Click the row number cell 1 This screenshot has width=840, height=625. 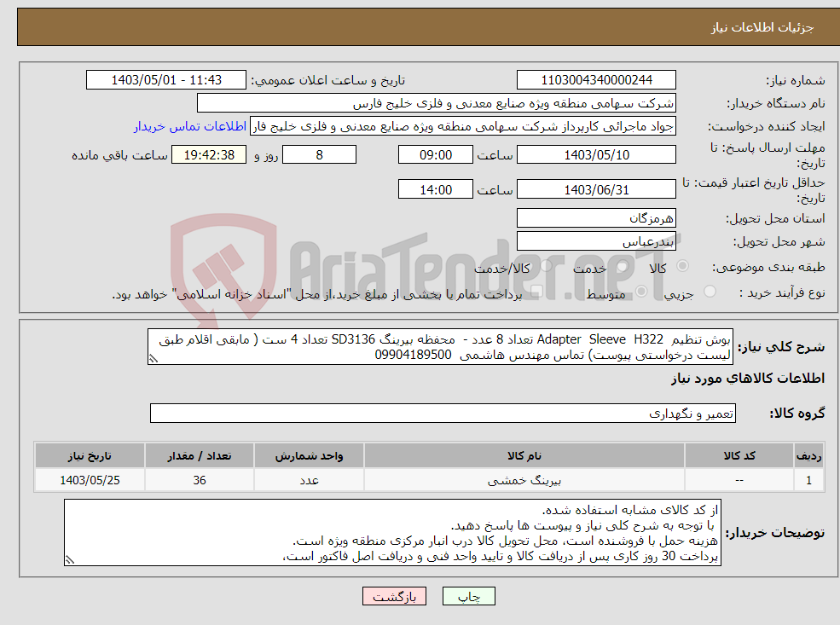[x=808, y=480]
